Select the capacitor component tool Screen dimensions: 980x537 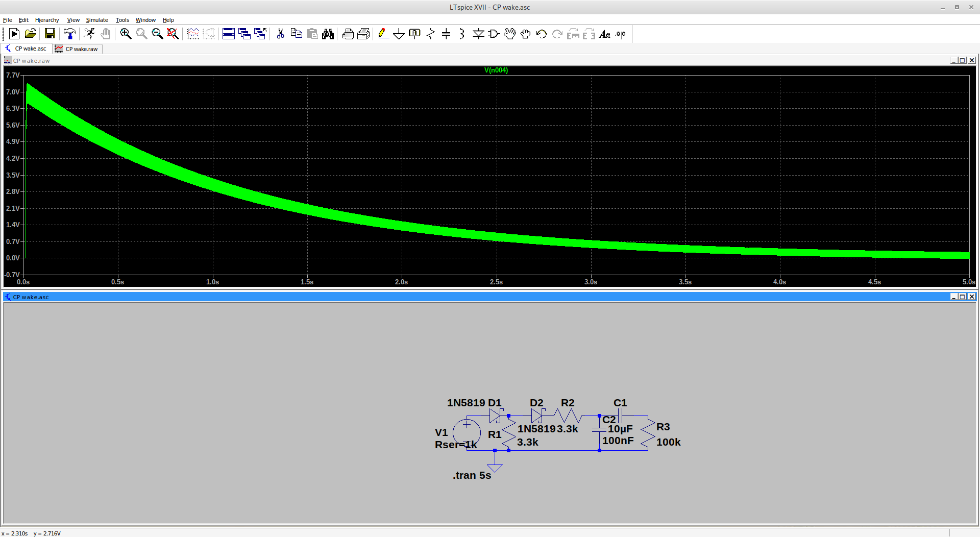pos(446,34)
